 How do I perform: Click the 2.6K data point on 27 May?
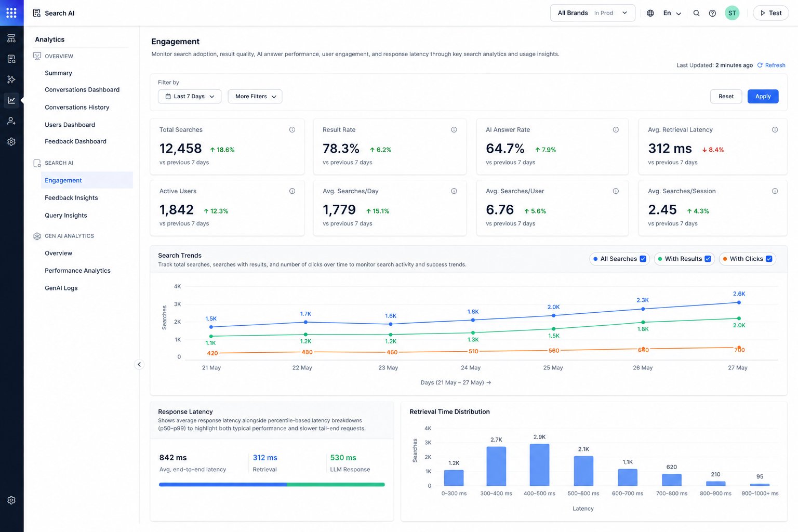click(739, 302)
